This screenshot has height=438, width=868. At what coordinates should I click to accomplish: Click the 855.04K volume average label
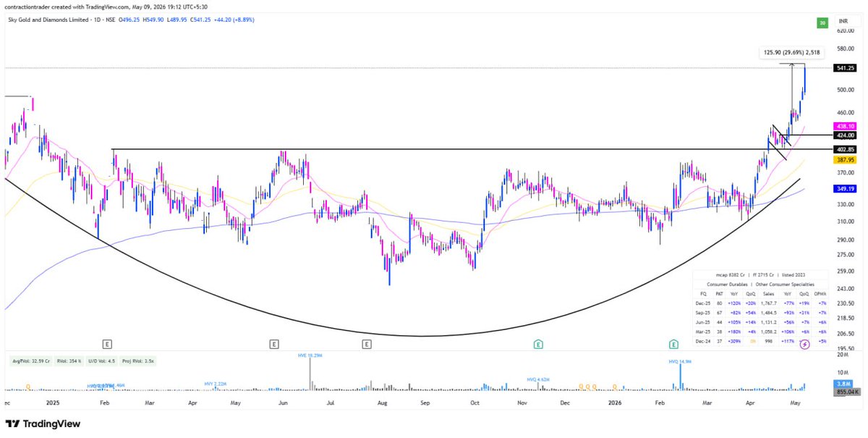coord(846,392)
